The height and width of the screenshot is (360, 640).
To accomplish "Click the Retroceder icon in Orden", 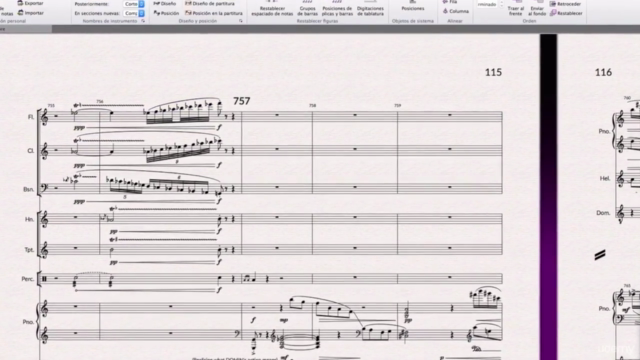I will (x=553, y=4).
